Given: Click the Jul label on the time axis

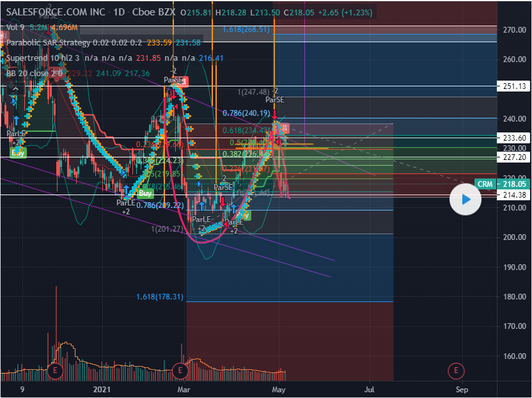Looking at the screenshot, I should click(x=369, y=389).
